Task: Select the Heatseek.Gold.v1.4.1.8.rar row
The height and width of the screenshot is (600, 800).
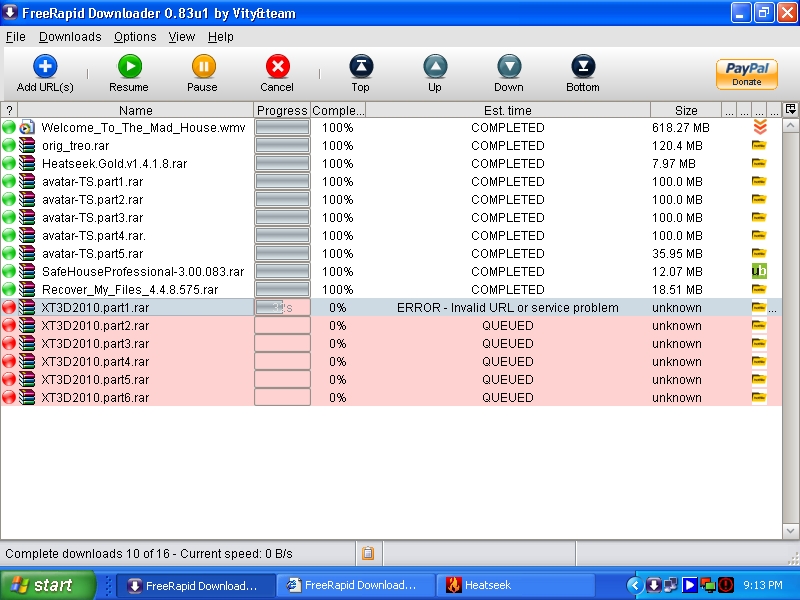Action: coord(114,164)
